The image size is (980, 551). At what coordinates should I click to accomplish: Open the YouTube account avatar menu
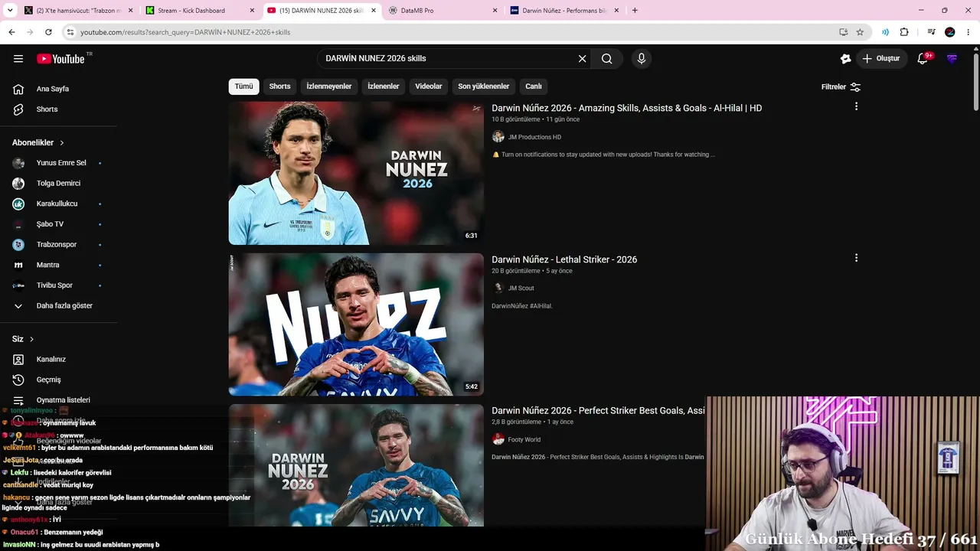click(952, 59)
